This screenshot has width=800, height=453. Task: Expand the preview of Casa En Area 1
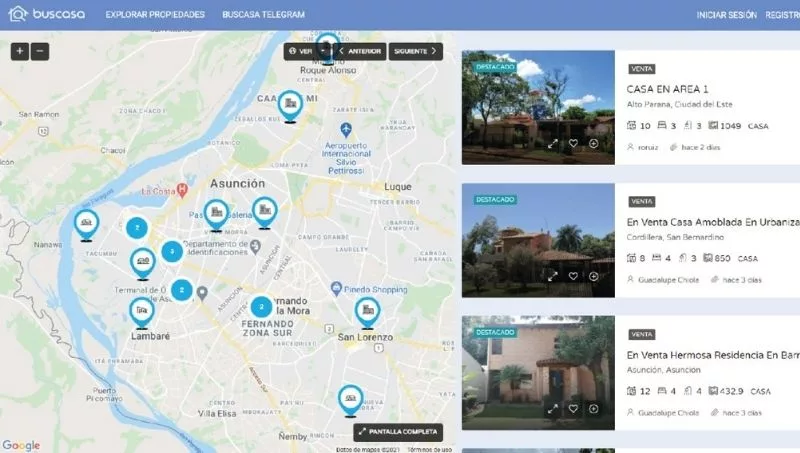(553, 144)
